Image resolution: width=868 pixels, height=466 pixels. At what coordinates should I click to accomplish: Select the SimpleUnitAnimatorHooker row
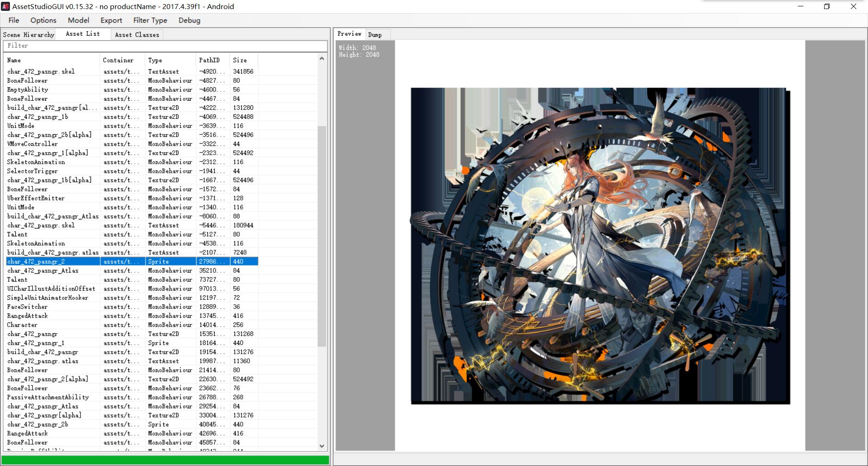(132, 298)
